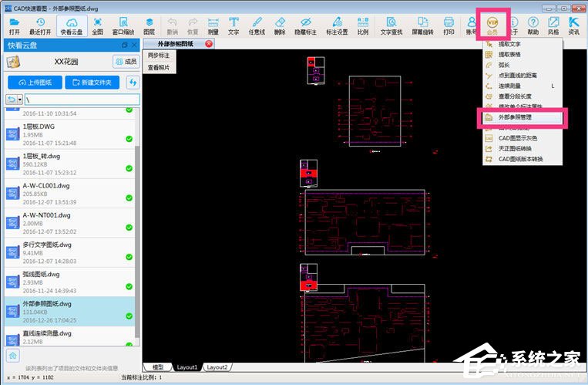Click the 隐藏标注 hide annotations eye icon
The height and width of the screenshot is (385, 588).
[x=305, y=26]
